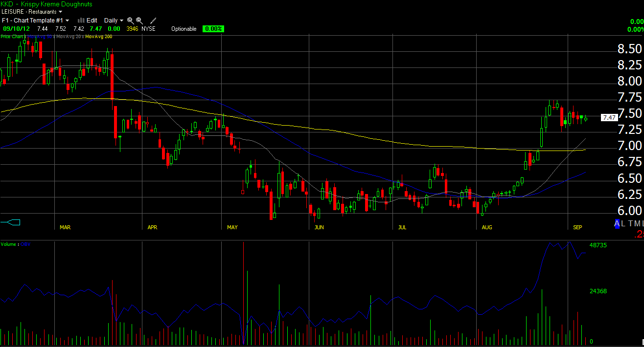Switch price scale to A (arithmetic) mode

[618, 223]
